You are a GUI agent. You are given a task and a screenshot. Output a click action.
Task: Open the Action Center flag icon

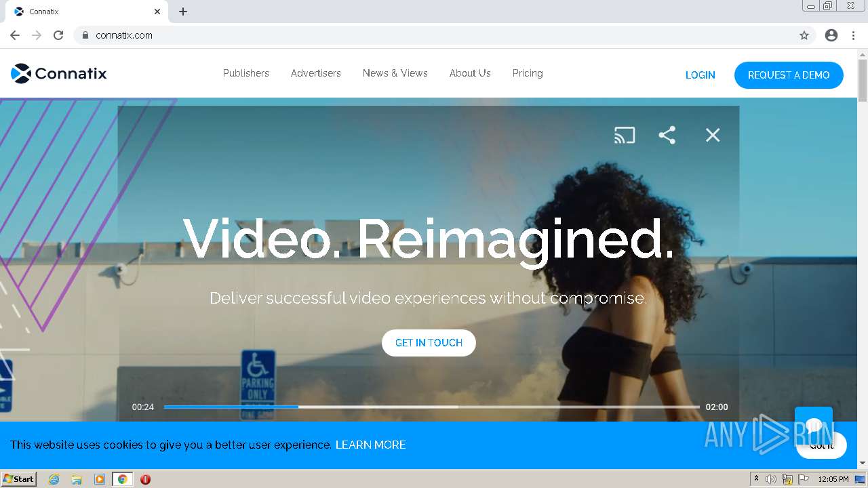pyautogui.click(x=804, y=479)
